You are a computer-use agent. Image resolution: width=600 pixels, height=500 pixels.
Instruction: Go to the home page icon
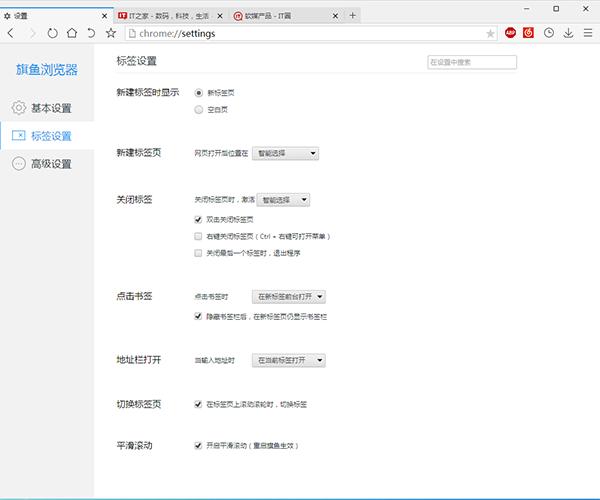(x=72, y=33)
